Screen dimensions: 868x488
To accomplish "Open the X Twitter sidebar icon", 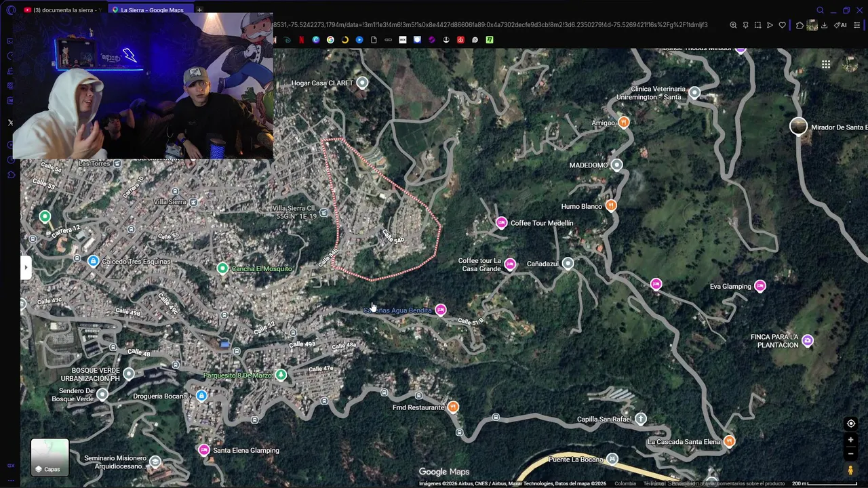I will point(10,123).
